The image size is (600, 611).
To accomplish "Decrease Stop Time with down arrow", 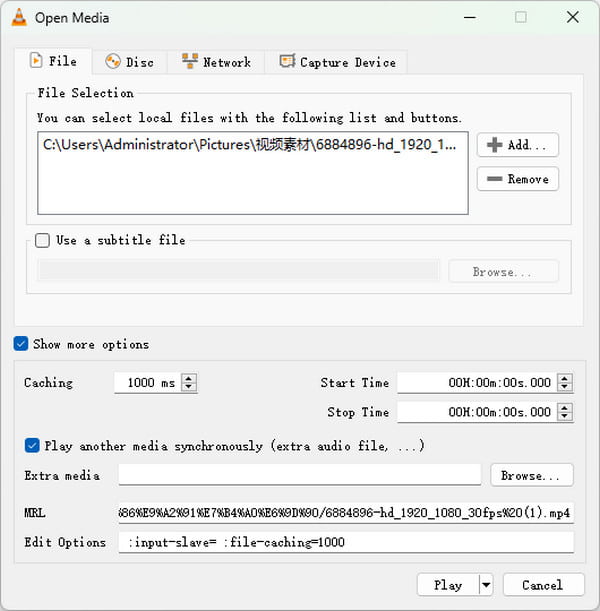I will coord(565,416).
